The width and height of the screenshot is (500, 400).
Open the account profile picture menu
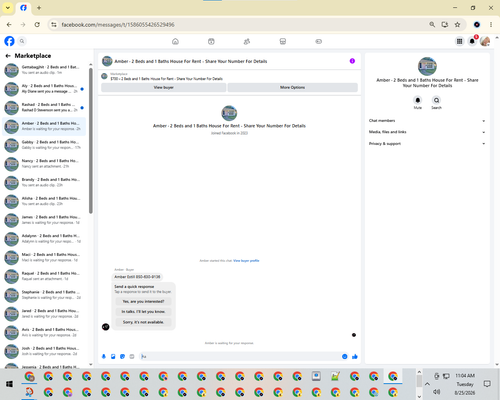(x=485, y=41)
